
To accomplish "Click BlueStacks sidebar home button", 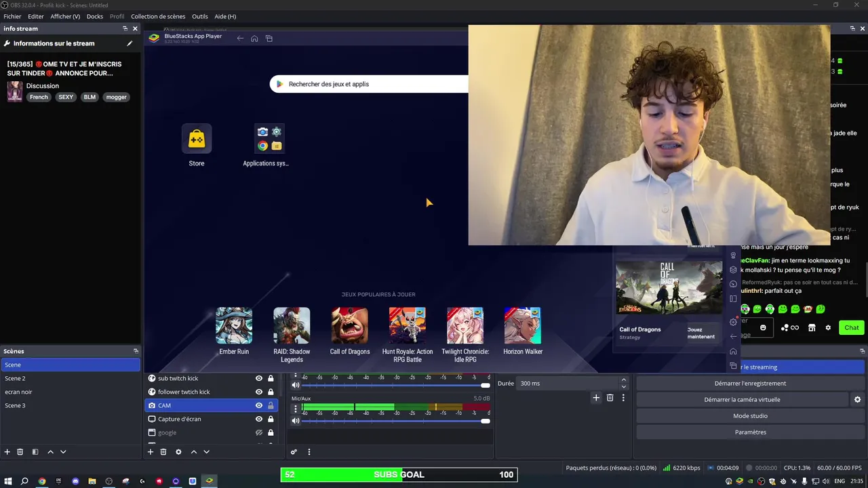I will tap(733, 351).
